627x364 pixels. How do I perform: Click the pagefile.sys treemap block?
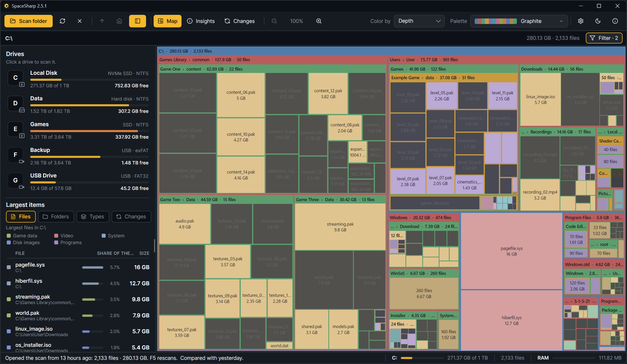(511, 251)
